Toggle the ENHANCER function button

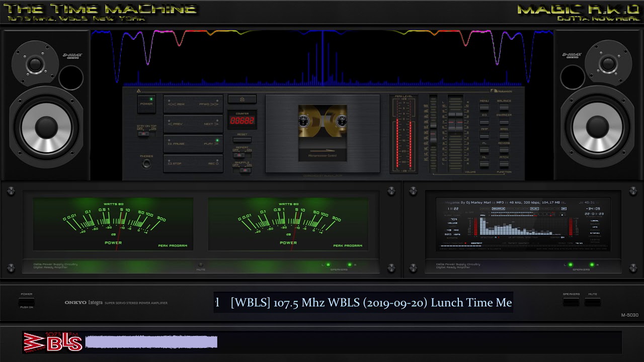coord(504,122)
